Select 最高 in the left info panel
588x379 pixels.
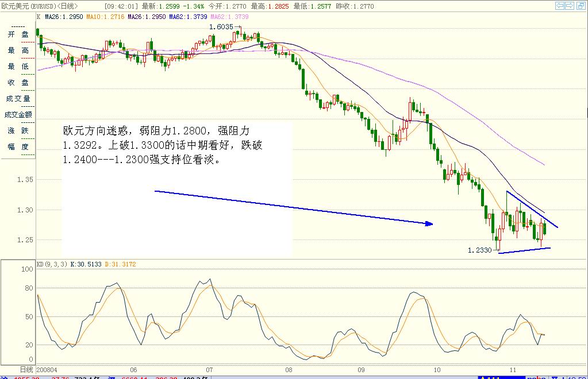pyautogui.click(x=18, y=51)
